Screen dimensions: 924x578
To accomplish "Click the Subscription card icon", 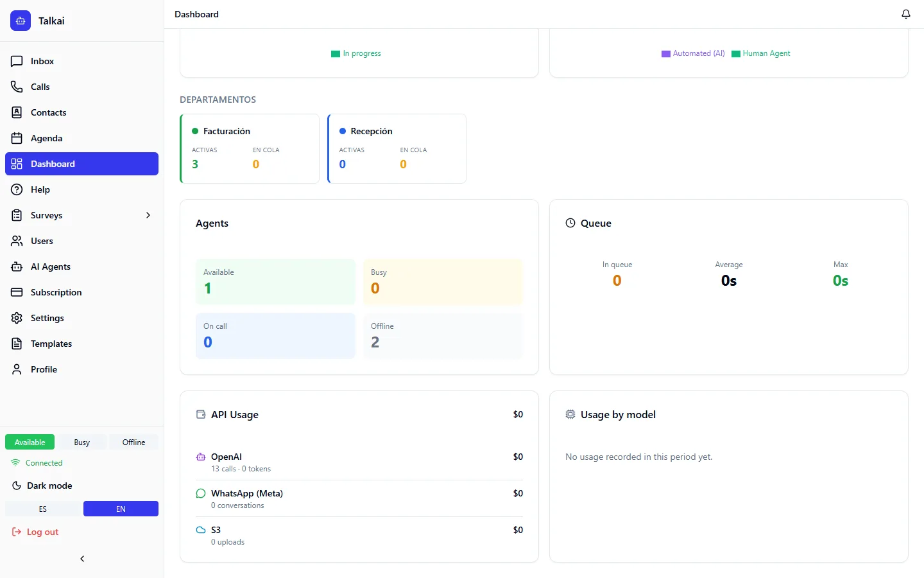I will 17,292.
